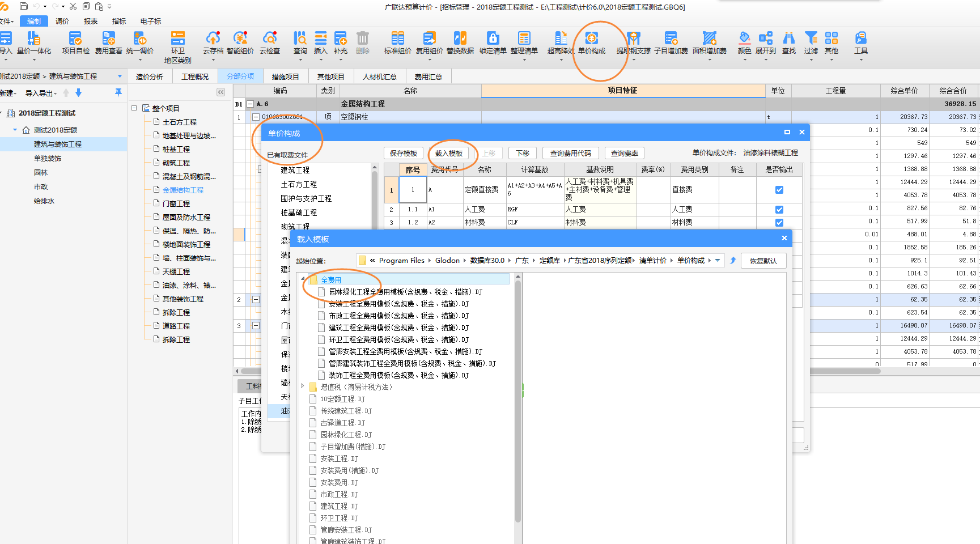
Task: Click the 恢复默认 button
Action: (763, 261)
